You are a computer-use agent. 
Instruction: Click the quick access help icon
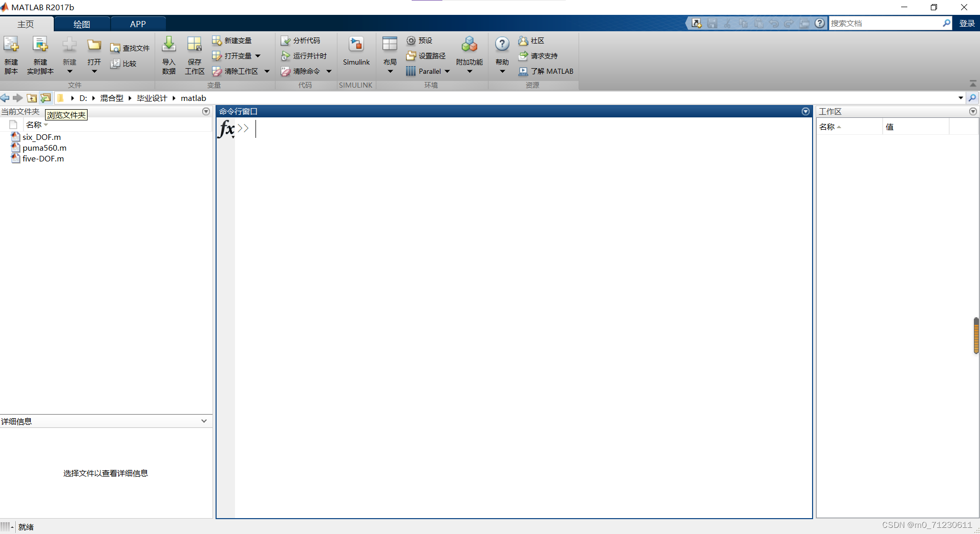(x=820, y=23)
